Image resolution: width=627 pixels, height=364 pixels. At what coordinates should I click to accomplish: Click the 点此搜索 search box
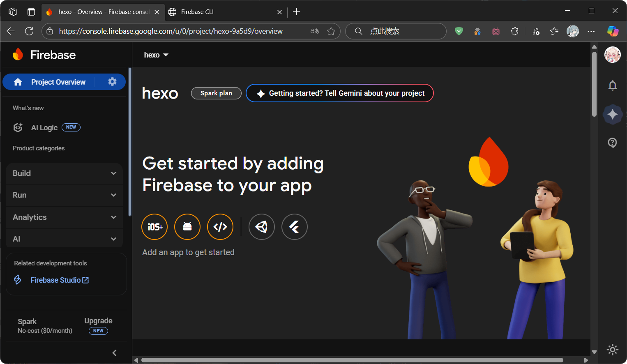[x=396, y=31]
